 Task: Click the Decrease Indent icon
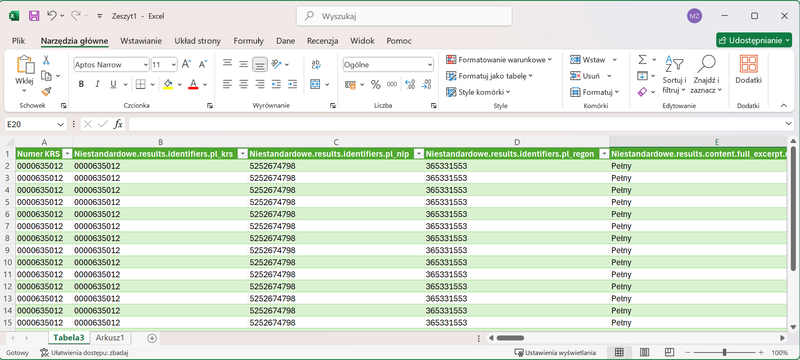point(276,84)
